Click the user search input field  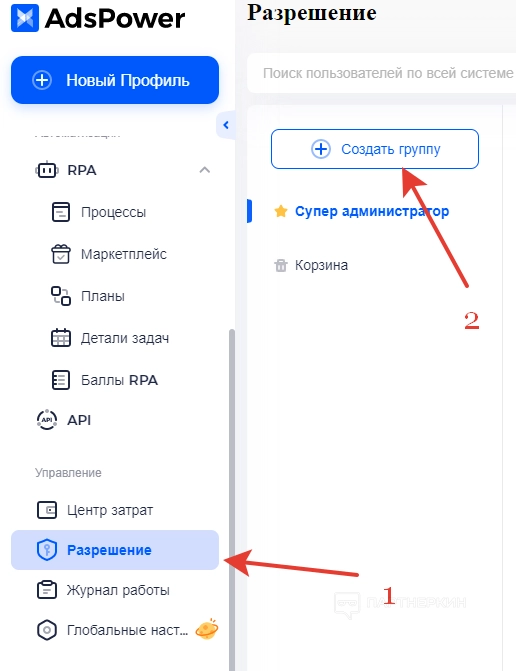tap(382, 73)
